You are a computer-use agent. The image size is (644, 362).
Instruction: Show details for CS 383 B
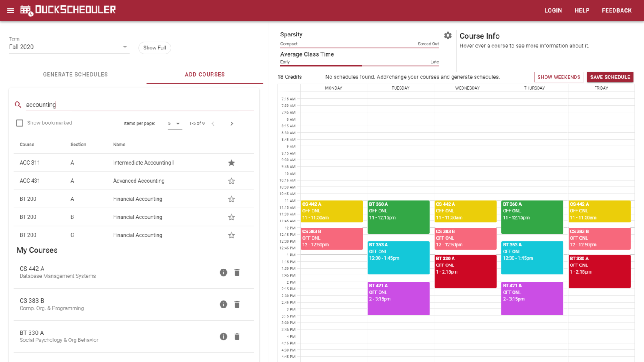223,304
